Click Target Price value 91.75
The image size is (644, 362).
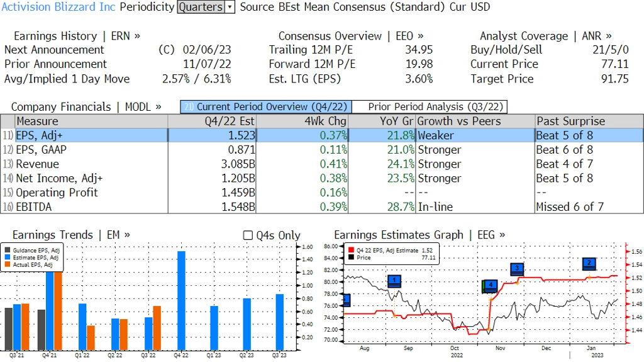(x=615, y=79)
